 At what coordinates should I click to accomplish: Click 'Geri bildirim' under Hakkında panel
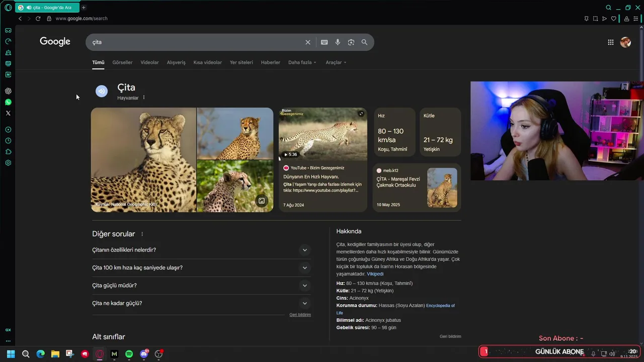450,336
